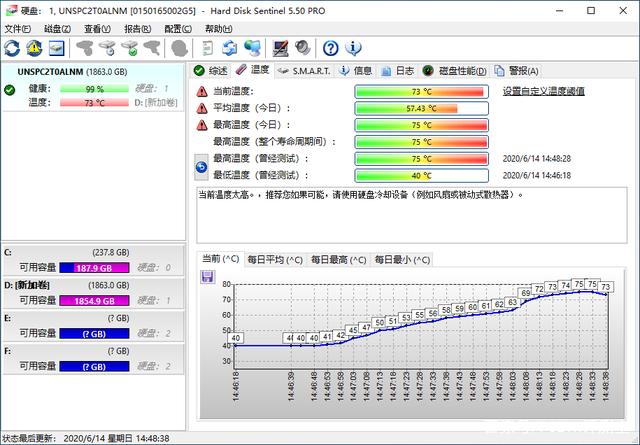This screenshot has height=445, width=640.
Task: Select the F: partition label
Action: click(7, 352)
